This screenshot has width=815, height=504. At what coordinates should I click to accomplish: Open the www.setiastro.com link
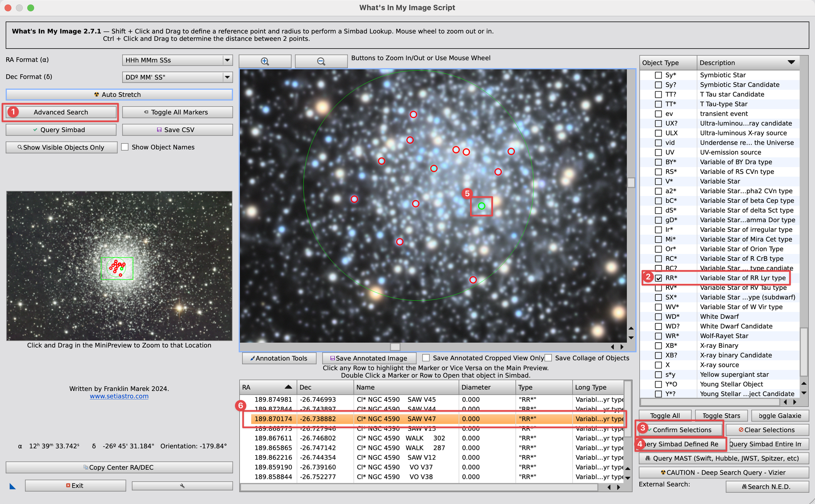coord(119,396)
